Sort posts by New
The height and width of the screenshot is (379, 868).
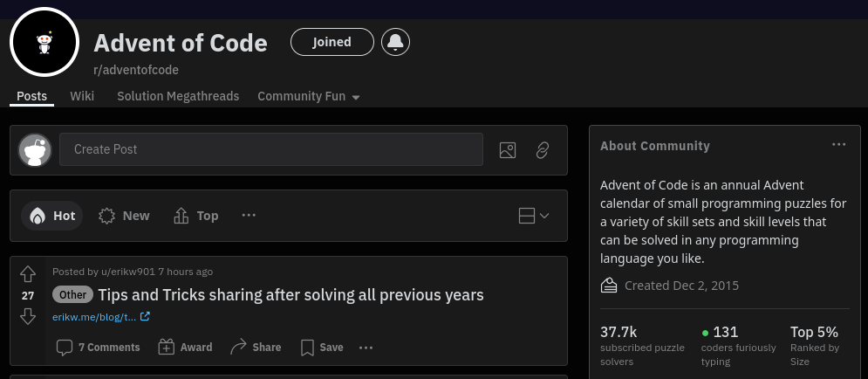pyautogui.click(x=124, y=216)
